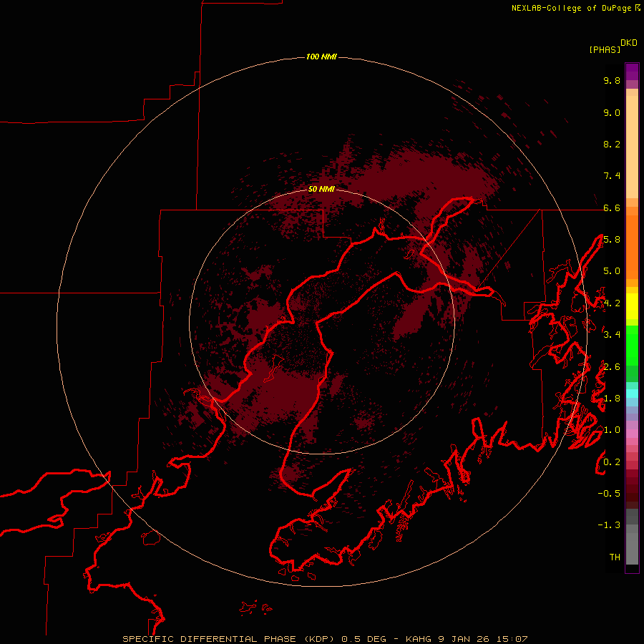Click the purple top segment of the color bar
The height and width of the screenshot is (644, 644).
click(632, 72)
